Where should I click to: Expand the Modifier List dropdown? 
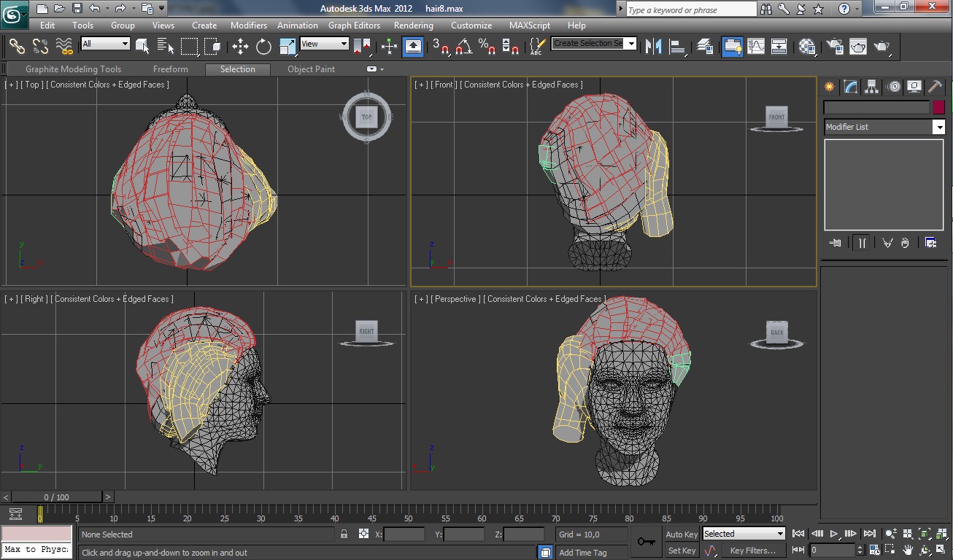(884, 127)
